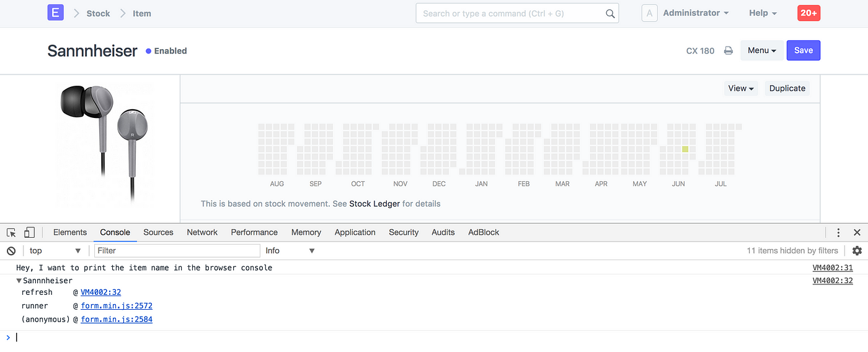Switch to the Application tab
This screenshot has height=352, width=868.
point(355,232)
